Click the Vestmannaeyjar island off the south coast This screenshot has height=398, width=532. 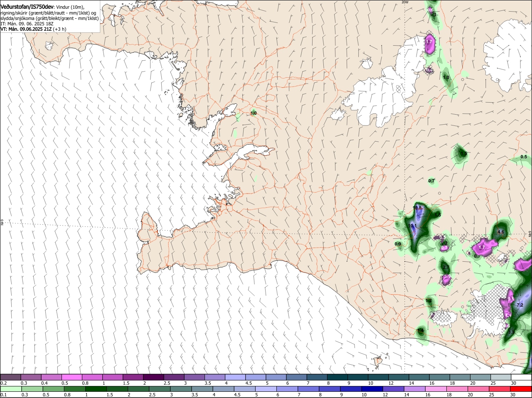point(378,362)
